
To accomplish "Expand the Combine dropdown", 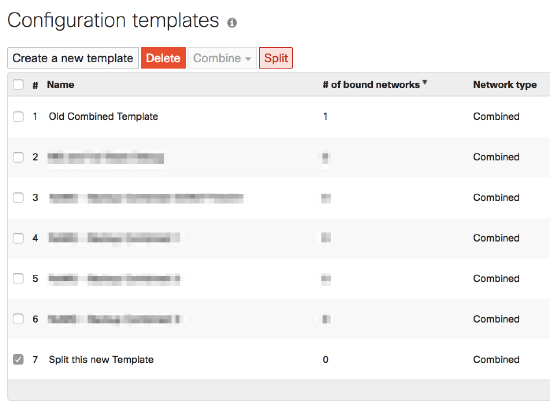I will tap(222, 58).
